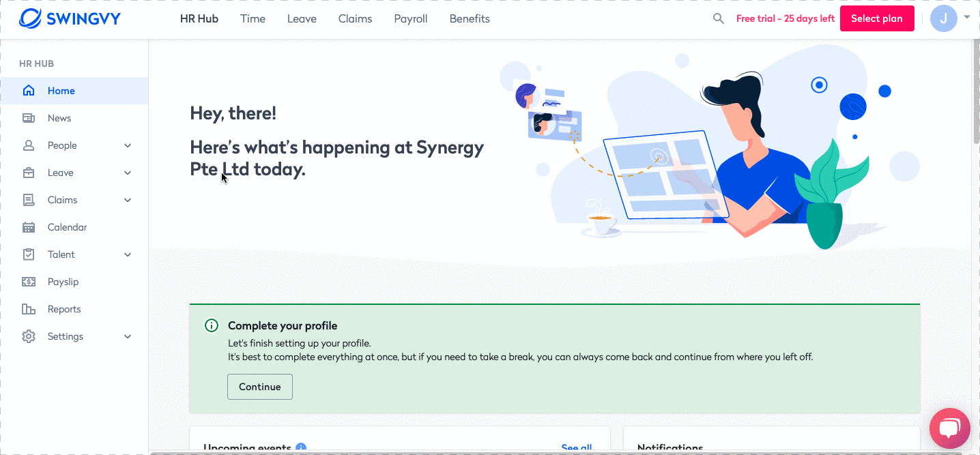Open the user avatar J menu

943,18
